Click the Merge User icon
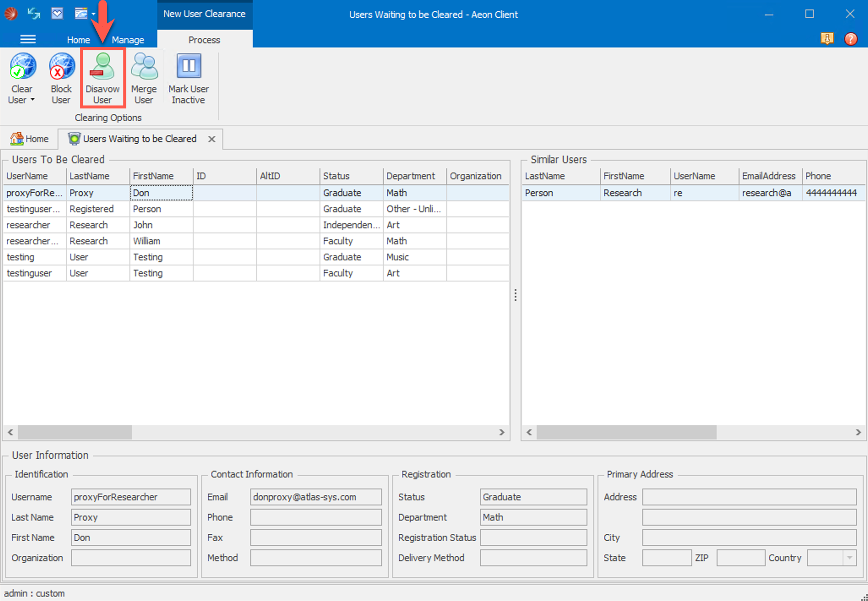Viewport: 868px width, 601px height. (144, 66)
